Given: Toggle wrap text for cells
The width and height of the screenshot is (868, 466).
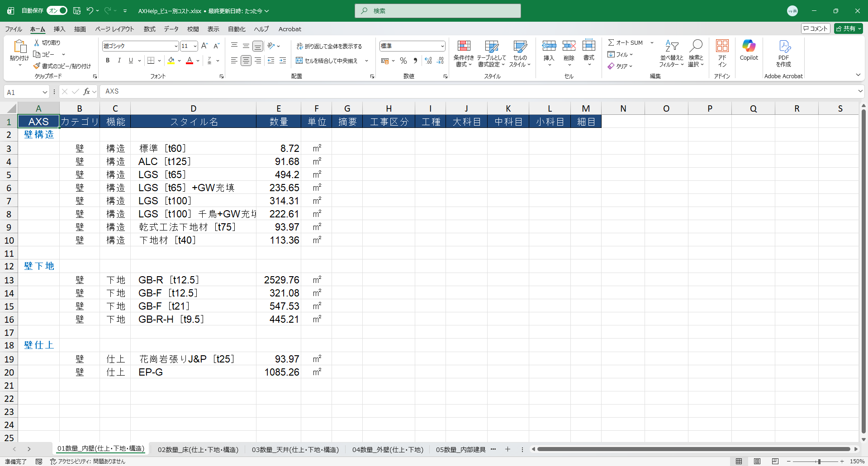Looking at the screenshot, I should click(x=329, y=46).
